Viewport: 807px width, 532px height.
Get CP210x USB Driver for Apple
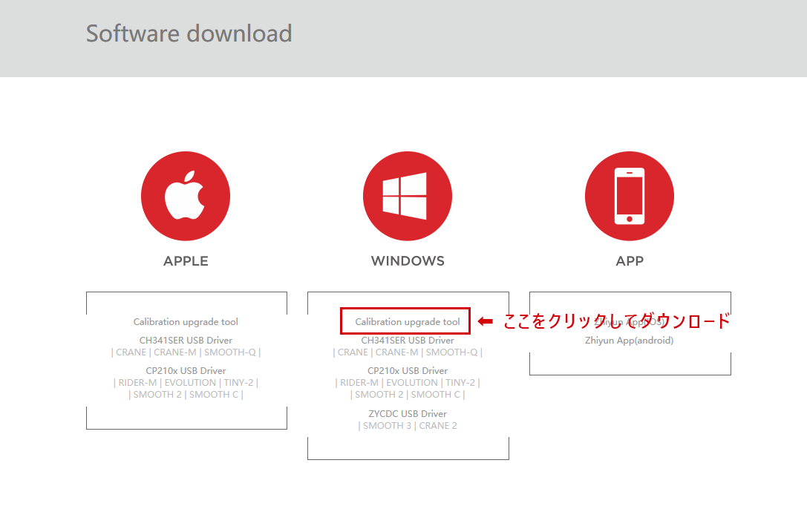[x=186, y=371]
